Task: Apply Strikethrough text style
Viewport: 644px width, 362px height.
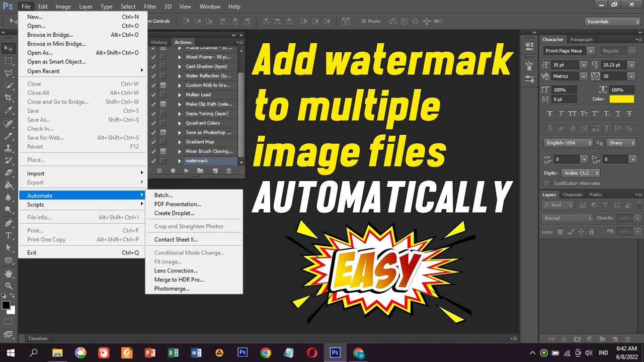Action: tap(630, 114)
